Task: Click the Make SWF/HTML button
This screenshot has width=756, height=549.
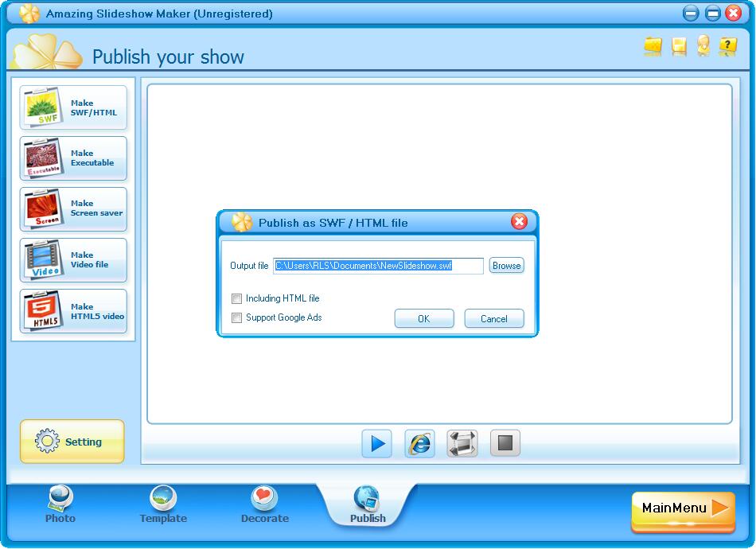Action: tap(73, 108)
